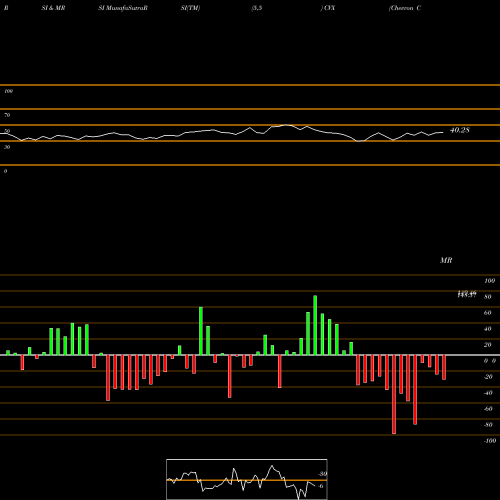Click the MR chart title label
The width and height of the screenshot is (500, 500).
[446, 260]
